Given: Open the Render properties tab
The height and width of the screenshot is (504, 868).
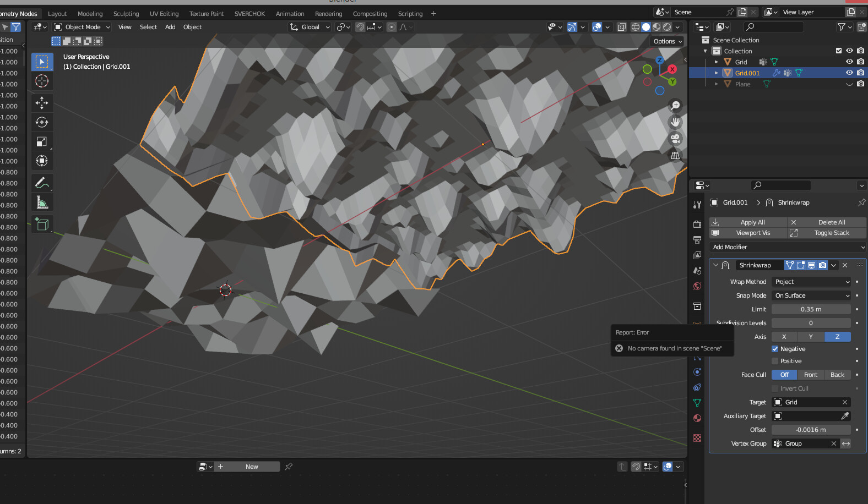Looking at the screenshot, I should point(697,224).
